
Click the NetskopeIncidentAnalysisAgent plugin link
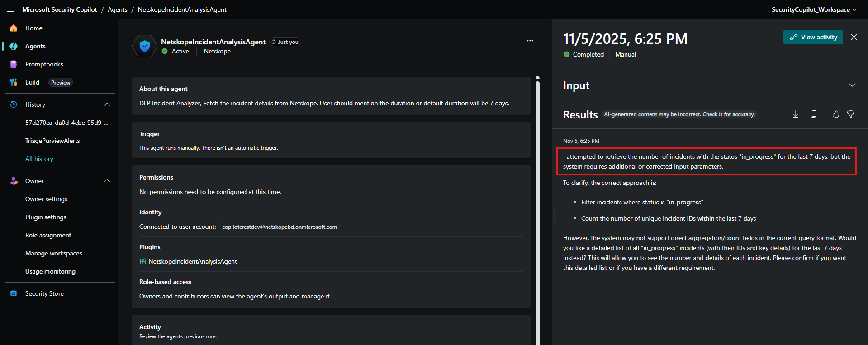(x=193, y=261)
